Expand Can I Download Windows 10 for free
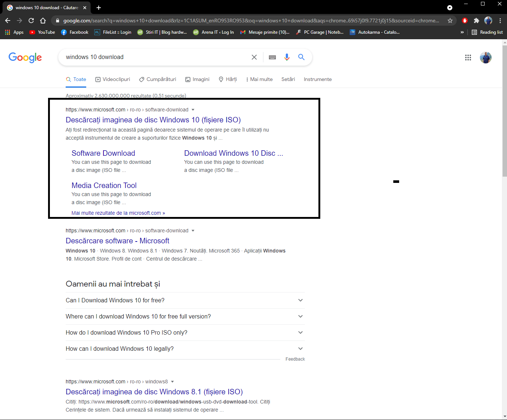 pyautogui.click(x=185, y=300)
